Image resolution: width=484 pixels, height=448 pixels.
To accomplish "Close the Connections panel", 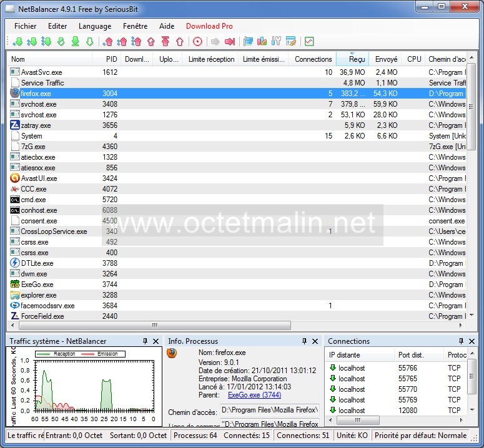I will 472,341.
